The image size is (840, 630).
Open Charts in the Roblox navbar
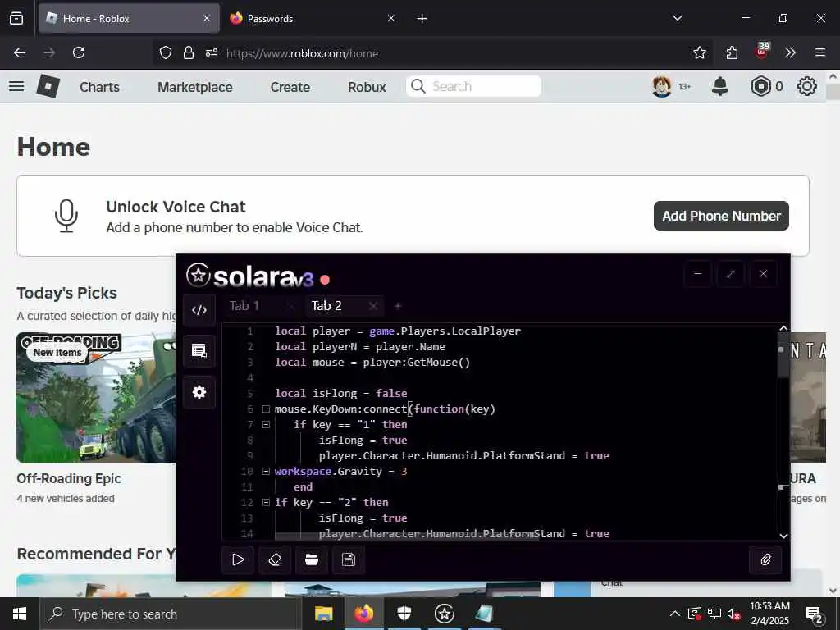[99, 87]
